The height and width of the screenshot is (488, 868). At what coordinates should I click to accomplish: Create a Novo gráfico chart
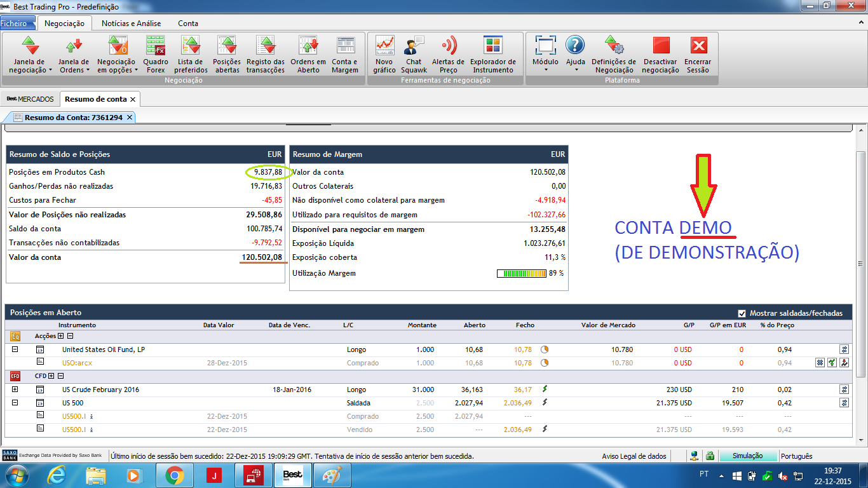[384, 55]
